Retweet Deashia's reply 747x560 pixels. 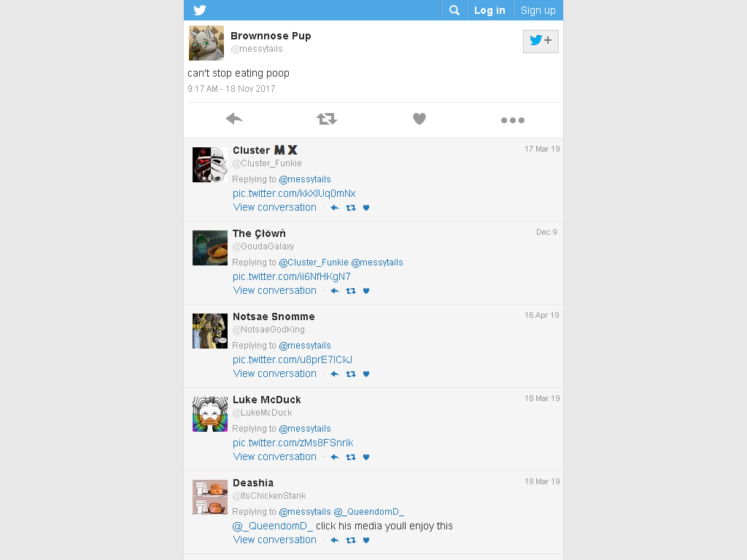pyautogui.click(x=351, y=540)
